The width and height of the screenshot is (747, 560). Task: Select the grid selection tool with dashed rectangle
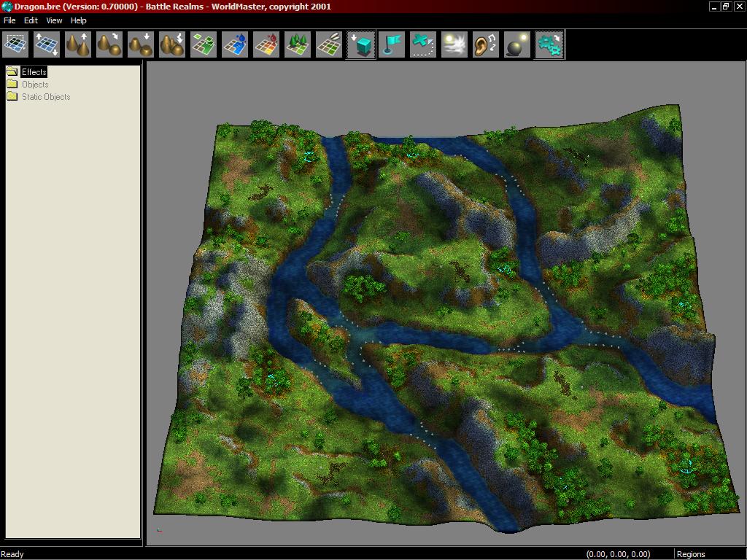15,44
